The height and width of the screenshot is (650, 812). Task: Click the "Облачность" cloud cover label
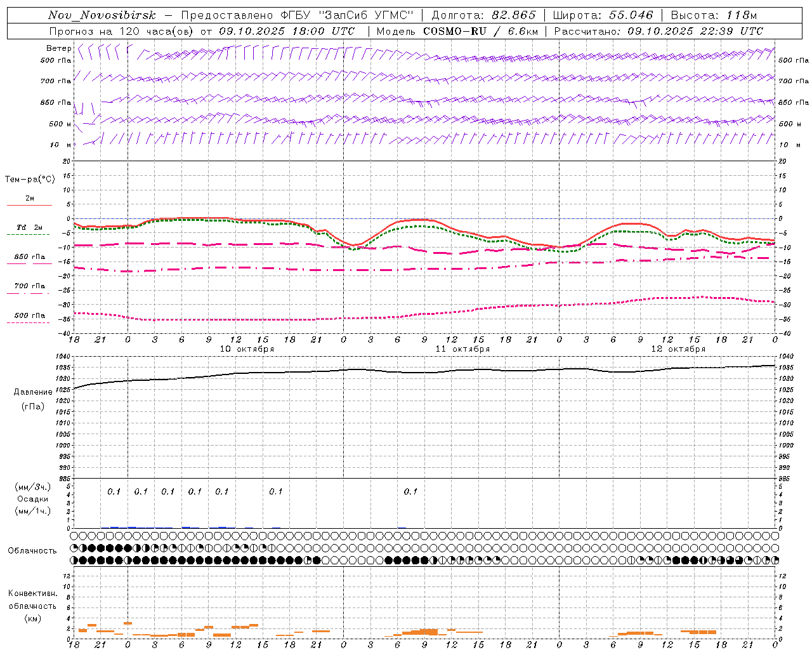point(32,550)
